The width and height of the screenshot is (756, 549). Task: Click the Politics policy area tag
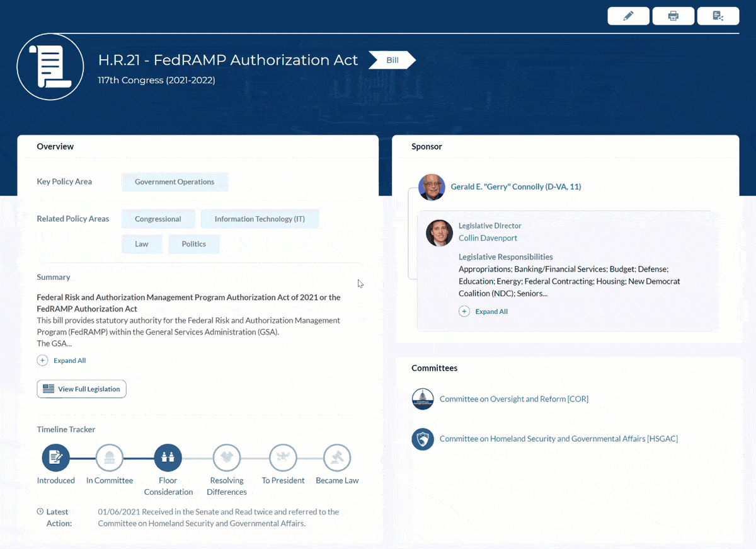coord(194,244)
